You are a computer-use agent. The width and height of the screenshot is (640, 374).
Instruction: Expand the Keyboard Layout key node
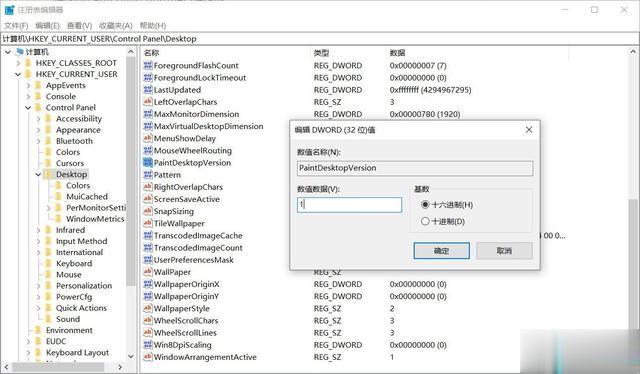[x=28, y=352]
